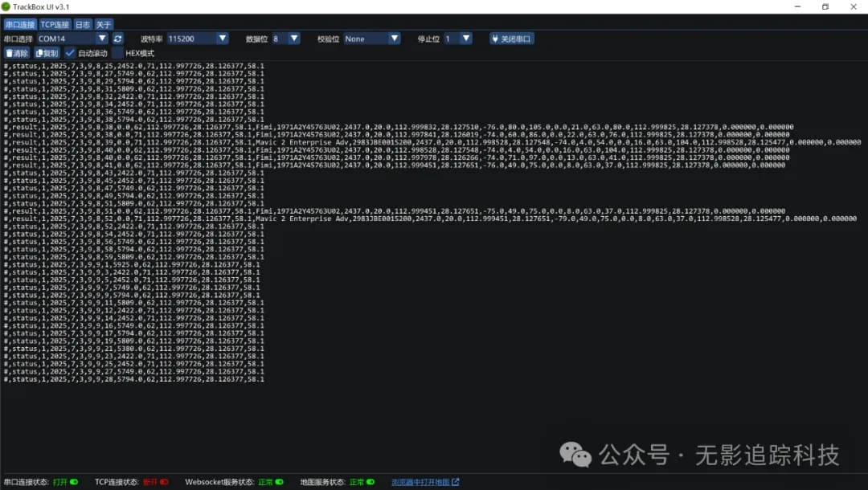
Task: Expand the stop bits dropdown showing 1
Action: (458, 39)
